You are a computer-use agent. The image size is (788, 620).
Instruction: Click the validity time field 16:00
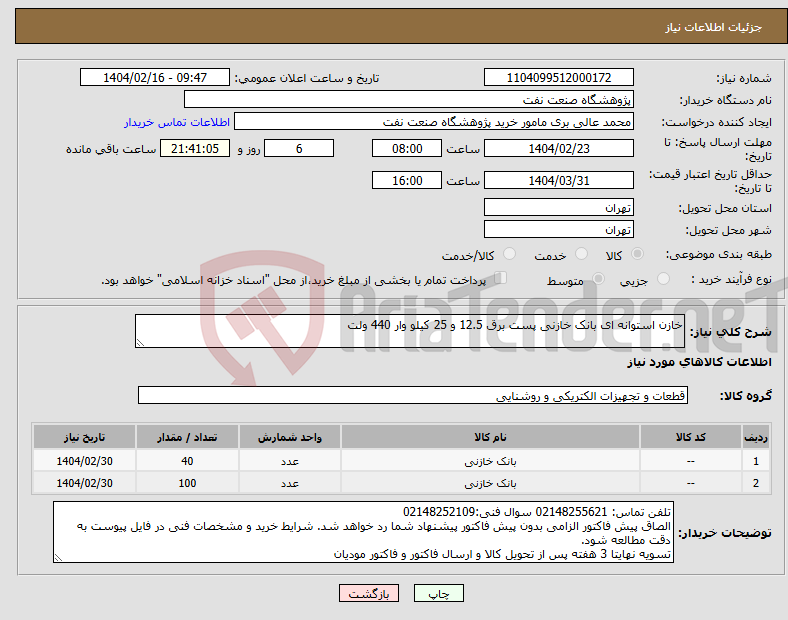point(407,180)
